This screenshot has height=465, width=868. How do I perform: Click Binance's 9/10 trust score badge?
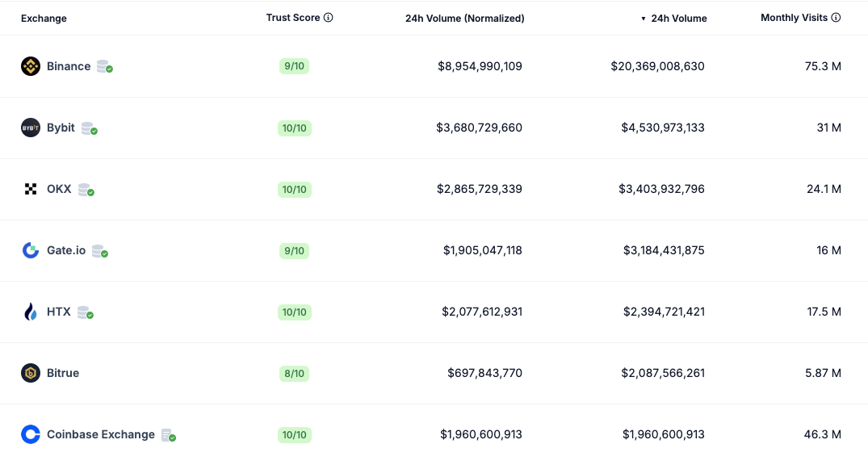pos(294,66)
